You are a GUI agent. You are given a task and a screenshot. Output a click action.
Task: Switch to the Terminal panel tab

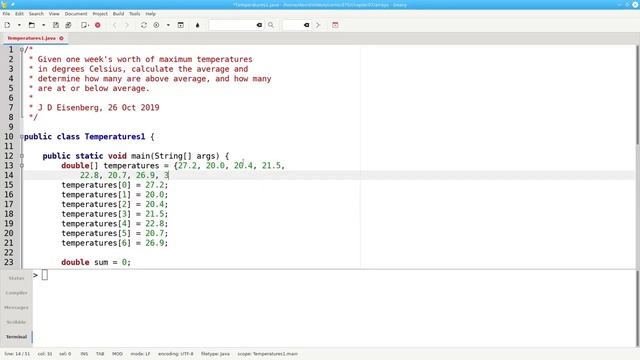point(16,337)
